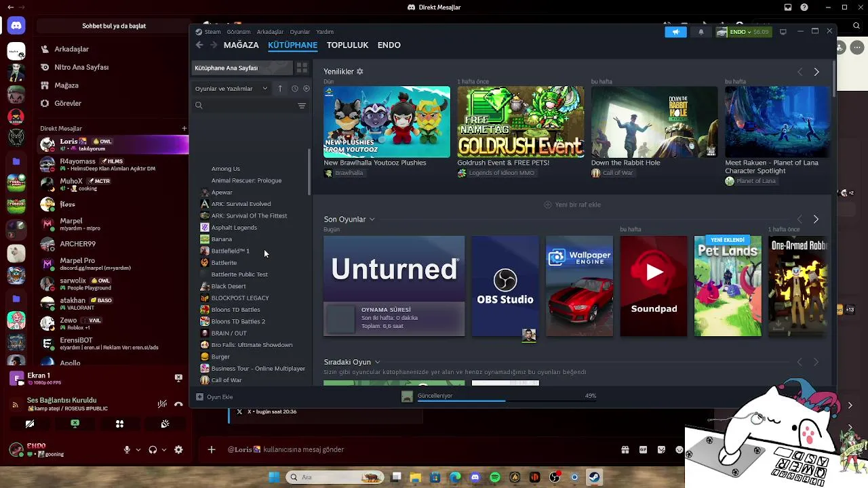The width and height of the screenshot is (868, 488).
Task: Filter library by recent activity clock
Action: coord(294,88)
